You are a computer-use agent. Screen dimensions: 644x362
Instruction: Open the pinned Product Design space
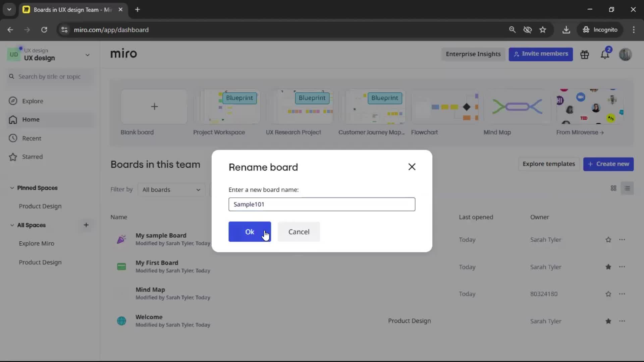(x=40, y=206)
